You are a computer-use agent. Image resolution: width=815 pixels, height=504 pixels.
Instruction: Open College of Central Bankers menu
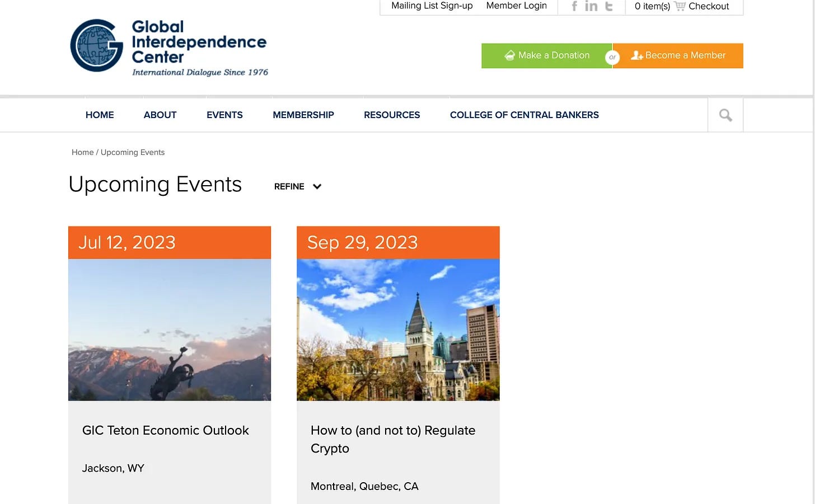[x=524, y=115]
